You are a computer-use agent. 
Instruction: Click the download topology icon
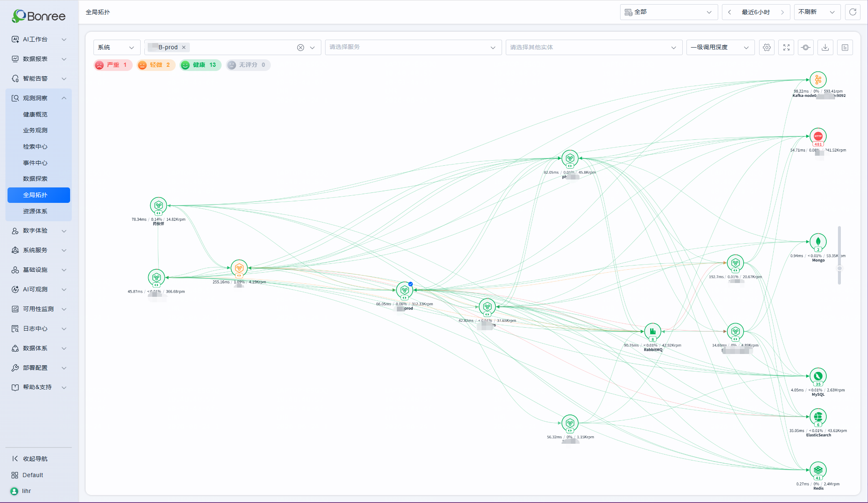[x=825, y=48]
